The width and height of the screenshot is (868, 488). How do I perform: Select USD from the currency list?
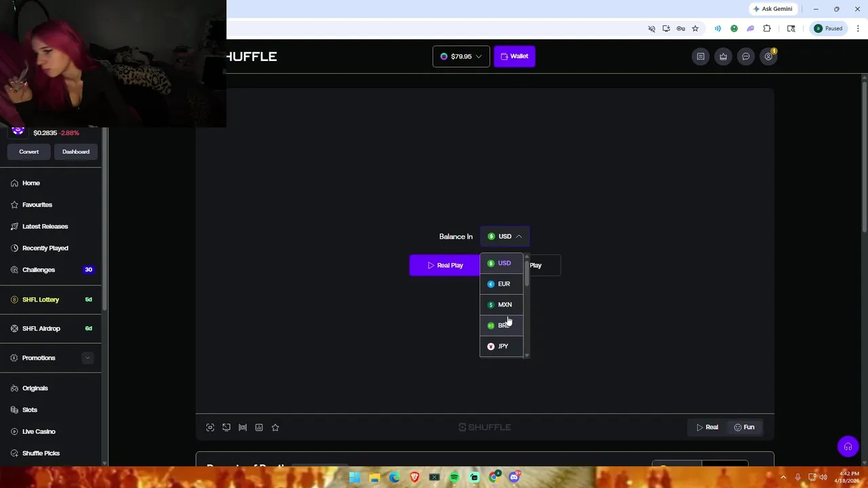click(x=502, y=263)
